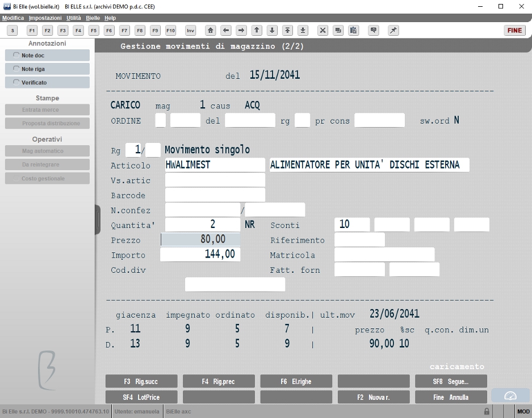Toggle the Verificato option
The height and width of the screenshot is (418, 532).
tap(47, 82)
